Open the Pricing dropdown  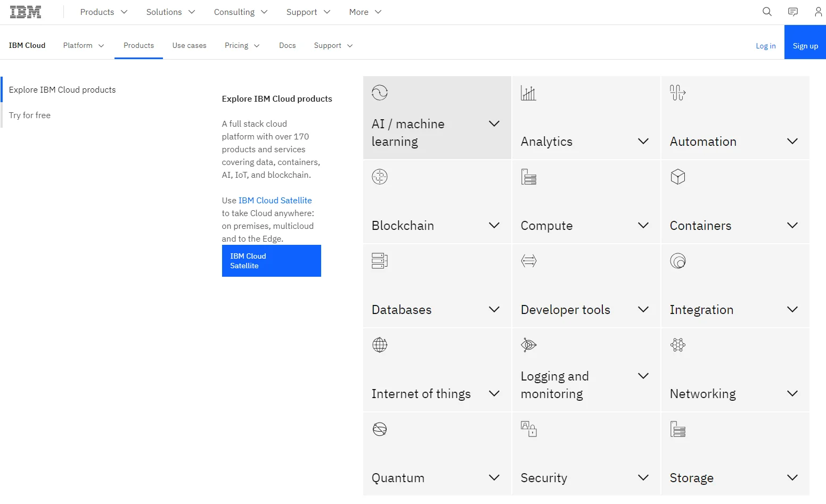[242, 45]
